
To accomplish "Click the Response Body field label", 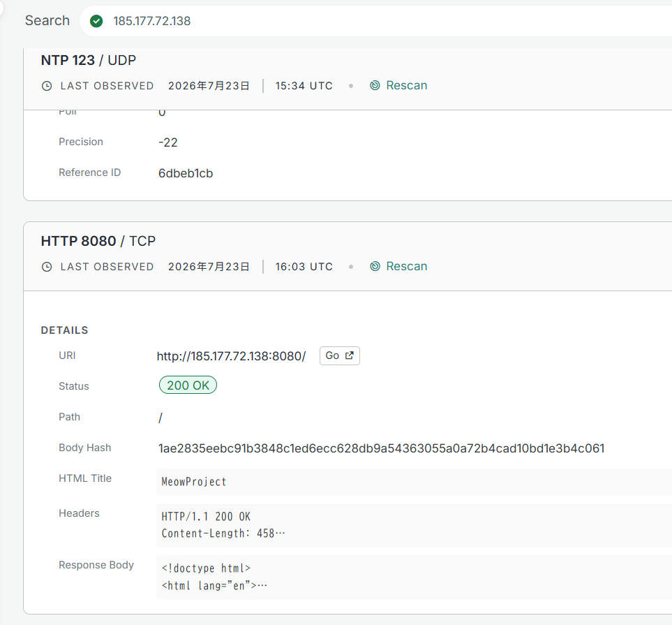I will click(96, 565).
